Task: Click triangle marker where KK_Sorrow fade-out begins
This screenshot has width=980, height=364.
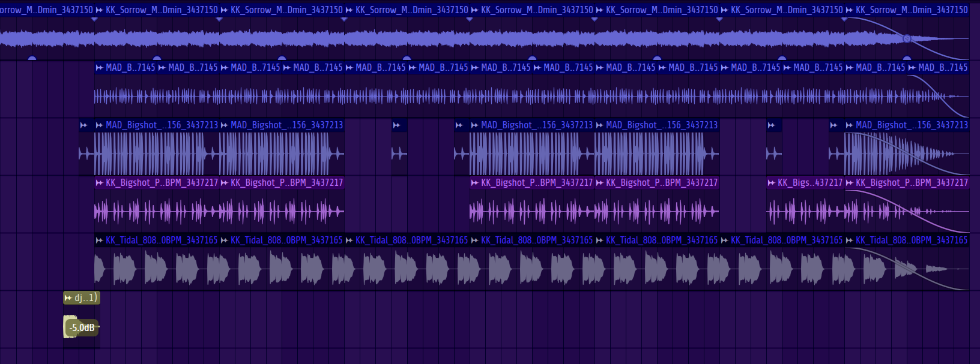Action: pyautogui.click(x=844, y=19)
